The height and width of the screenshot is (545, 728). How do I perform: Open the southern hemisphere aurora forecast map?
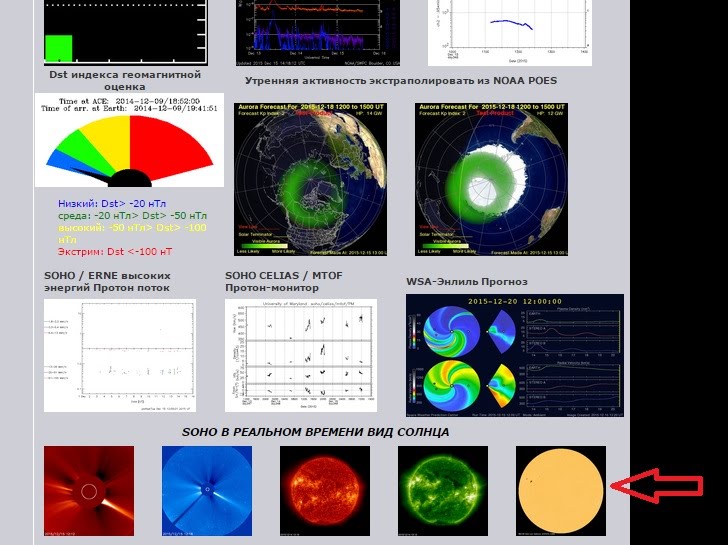click(x=491, y=179)
